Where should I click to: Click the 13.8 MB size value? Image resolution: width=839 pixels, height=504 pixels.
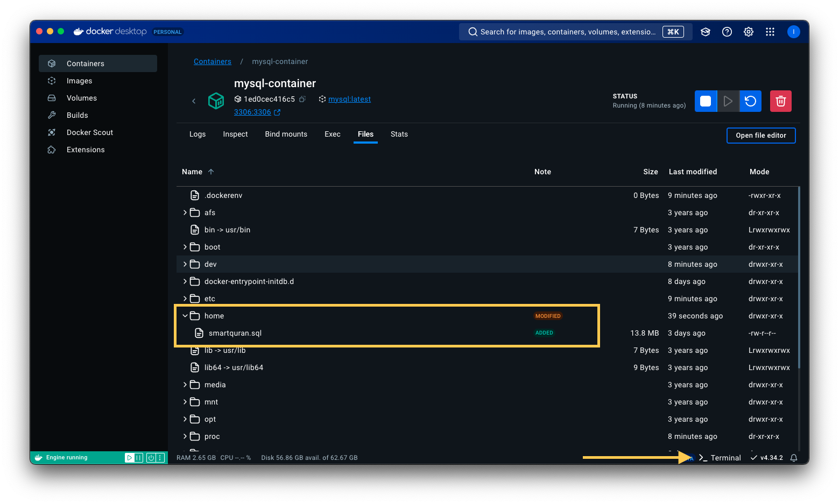[x=645, y=333]
